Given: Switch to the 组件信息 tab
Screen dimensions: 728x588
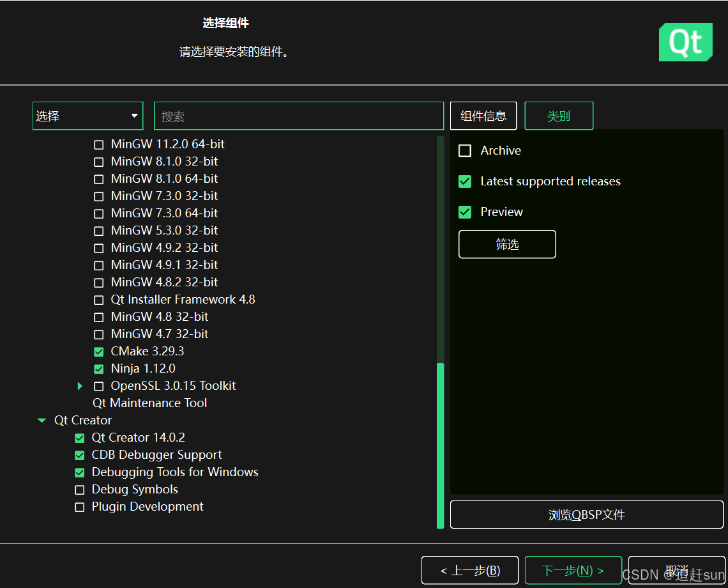Looking at the screenshot, I should pos(483,116).
